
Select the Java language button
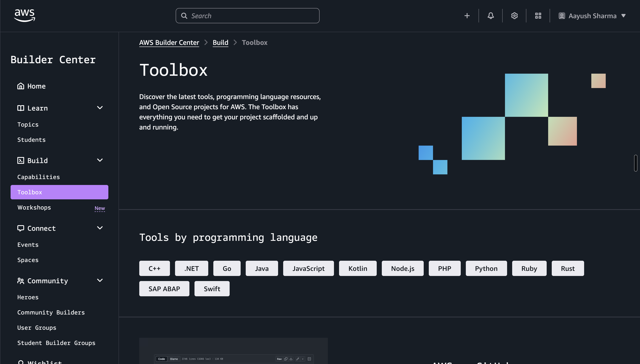click(262, 269)
